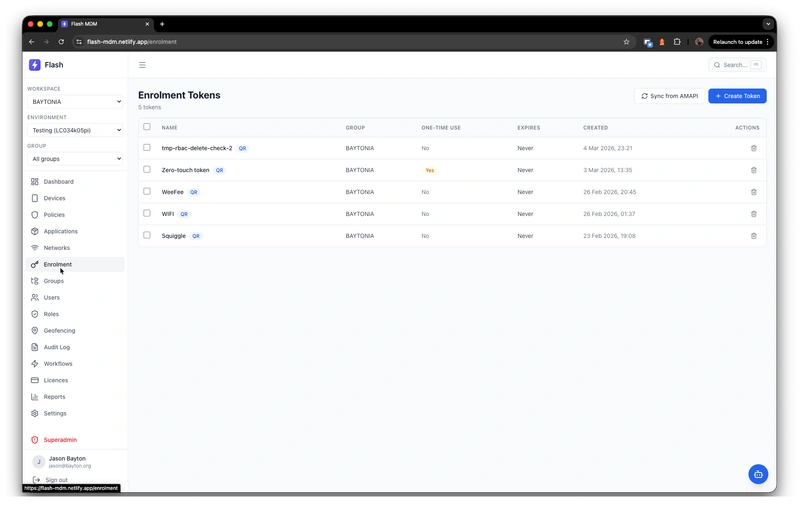Click the Settings gear icon
800x523 pixels.
point(35,413)
